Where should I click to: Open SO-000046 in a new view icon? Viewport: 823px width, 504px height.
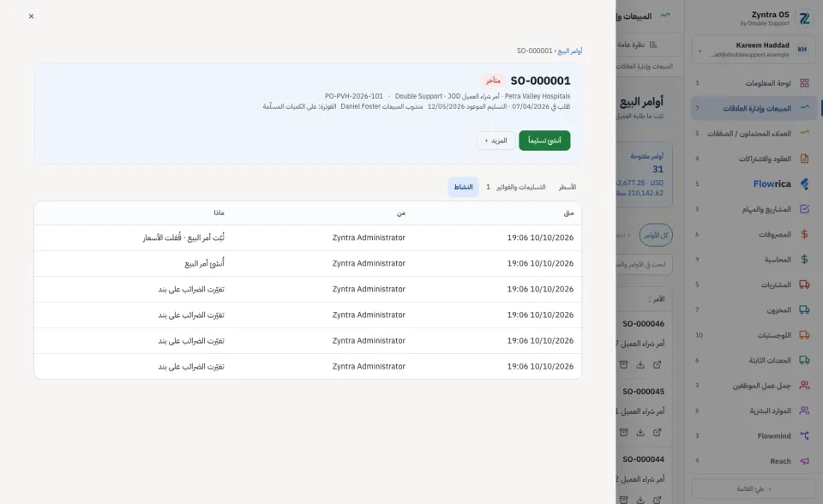(658, 365)
